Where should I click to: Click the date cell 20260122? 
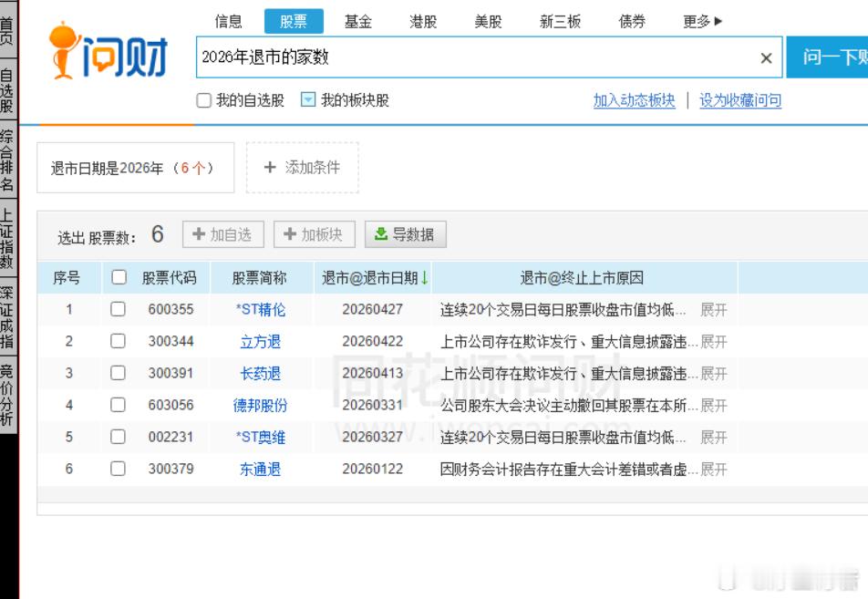[373, 469]
